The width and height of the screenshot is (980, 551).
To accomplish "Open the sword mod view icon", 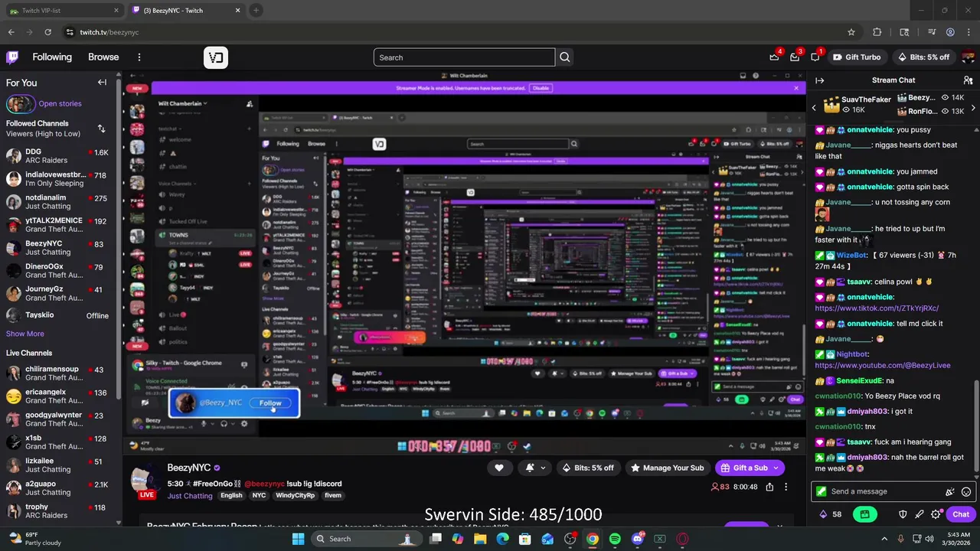I will (x=920, y=514).
